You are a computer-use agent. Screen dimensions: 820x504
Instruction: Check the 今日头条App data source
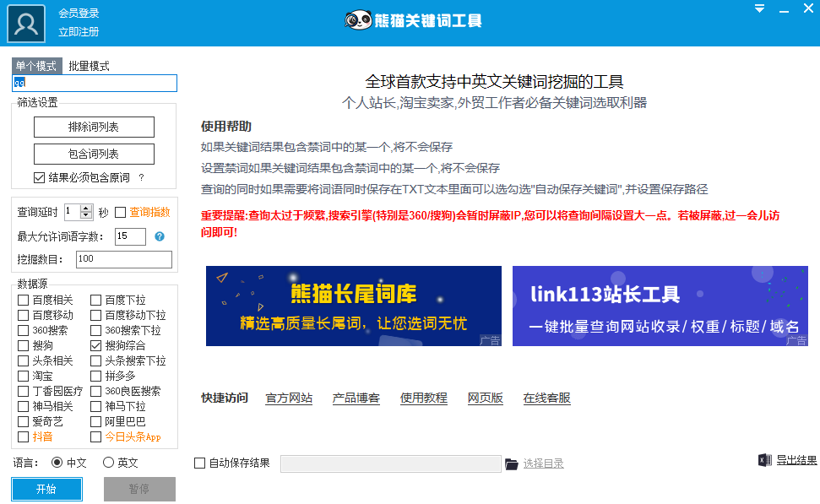(x=95, y=436)
